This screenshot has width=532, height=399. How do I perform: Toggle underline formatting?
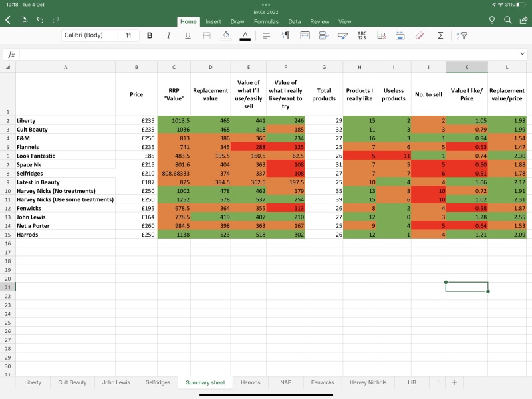188,35
